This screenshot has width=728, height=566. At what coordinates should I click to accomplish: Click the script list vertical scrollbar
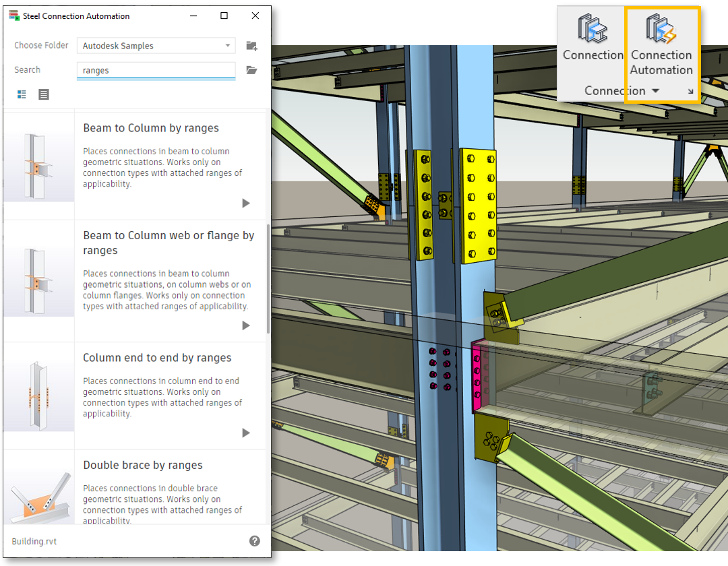pos(268,278)
